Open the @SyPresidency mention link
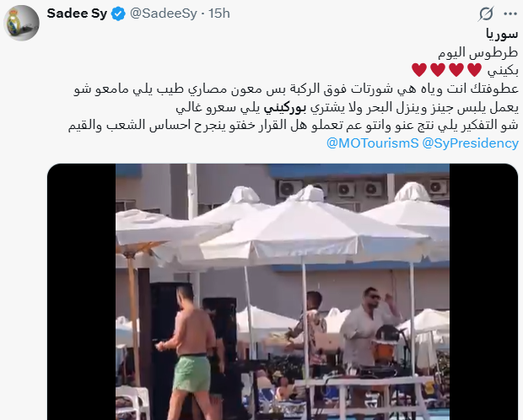 coord(471,143)
